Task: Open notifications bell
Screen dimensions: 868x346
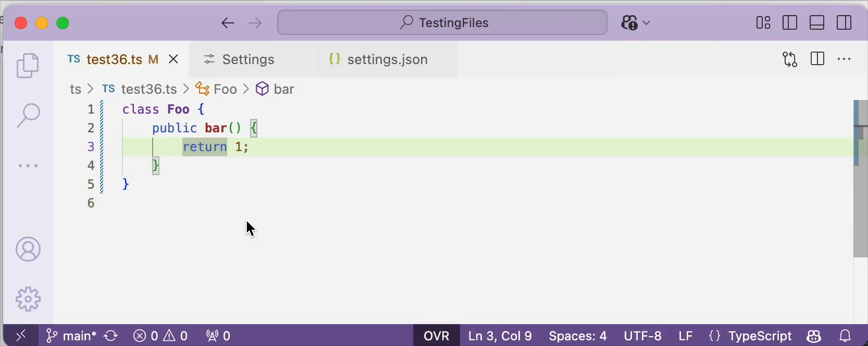Action: (x=846, y=336)
